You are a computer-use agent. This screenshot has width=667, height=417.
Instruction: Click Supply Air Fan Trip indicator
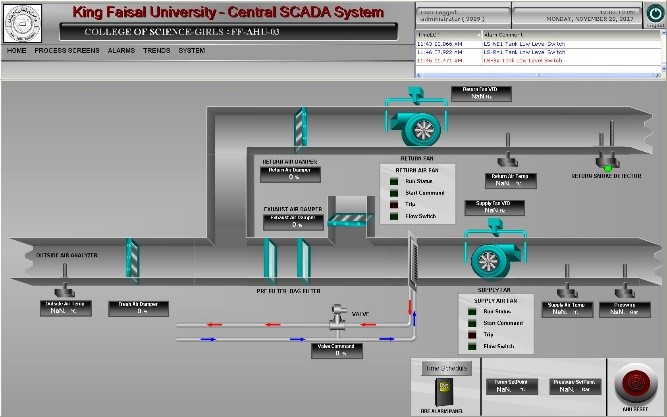point(472,335)
